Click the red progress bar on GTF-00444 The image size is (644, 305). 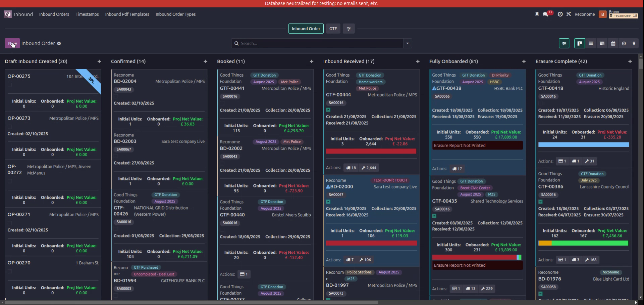371,151
